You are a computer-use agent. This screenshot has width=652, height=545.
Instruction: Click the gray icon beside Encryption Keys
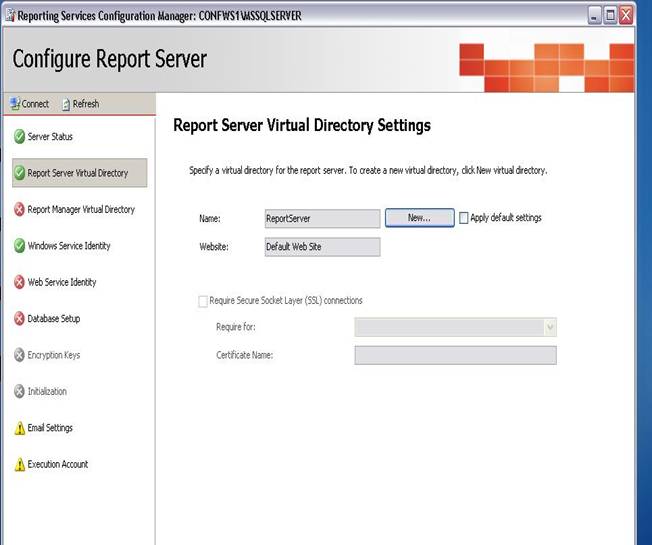19,356
